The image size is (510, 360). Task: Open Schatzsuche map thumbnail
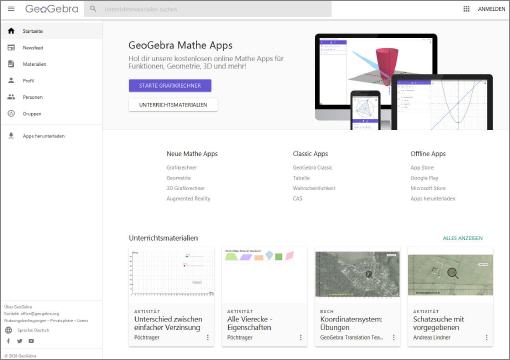point(450,275)
